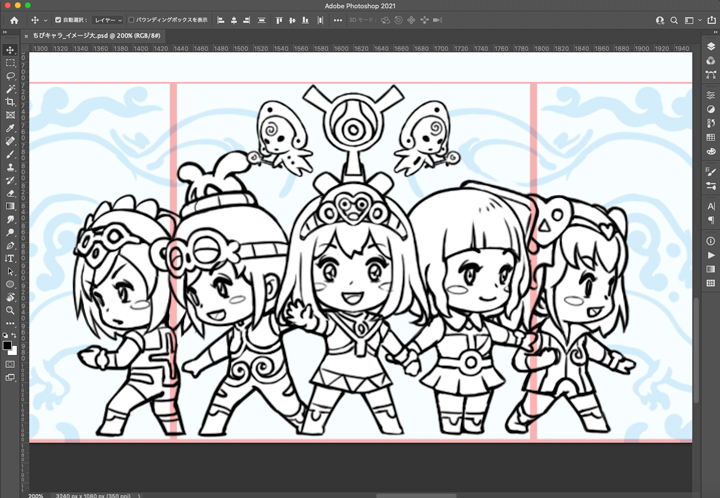720x498 pixels.
Task: Select the Crop tool
Action: [10, 102]
